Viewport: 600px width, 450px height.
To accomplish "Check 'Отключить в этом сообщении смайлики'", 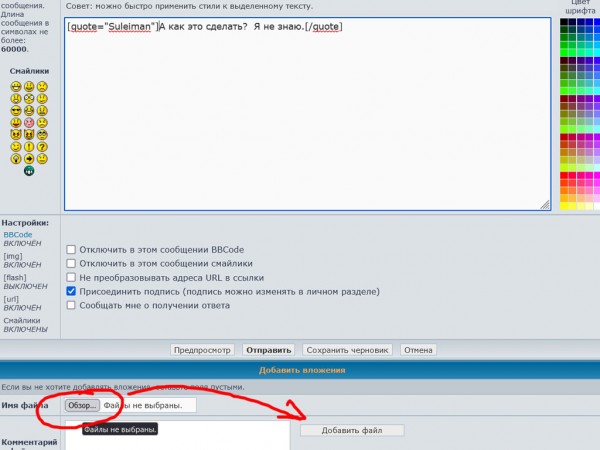I will 72,263.
